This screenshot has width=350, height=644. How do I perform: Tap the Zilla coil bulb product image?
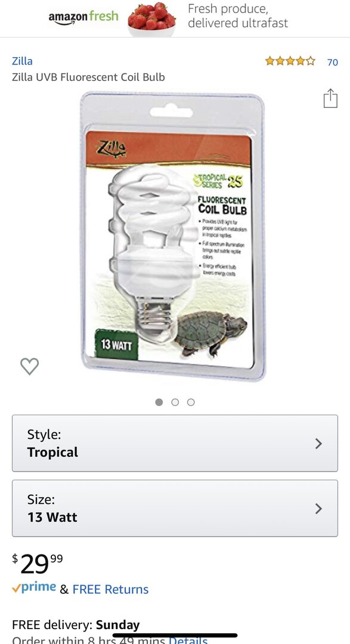173,236
